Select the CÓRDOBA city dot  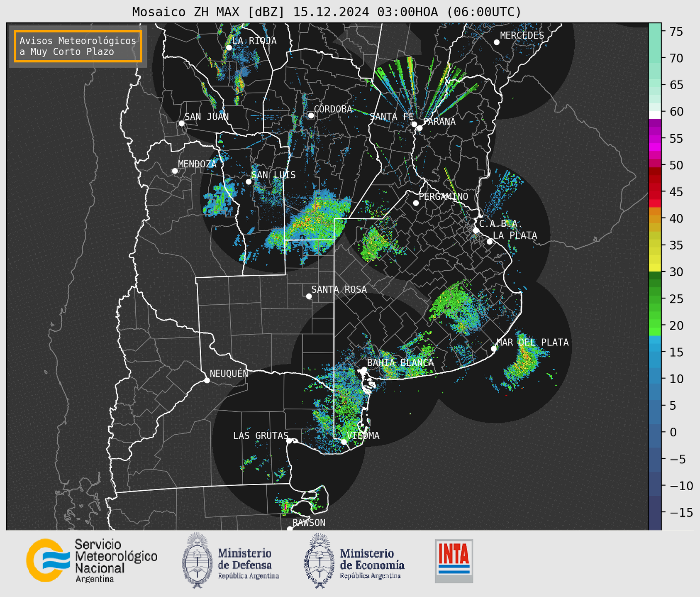(311, 115)
